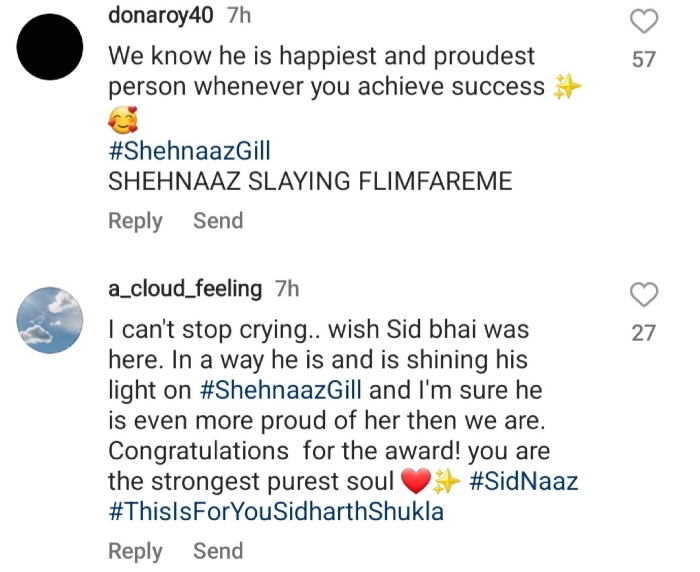Open the #SidNaaz hashtag

click(x=524, y=481)
